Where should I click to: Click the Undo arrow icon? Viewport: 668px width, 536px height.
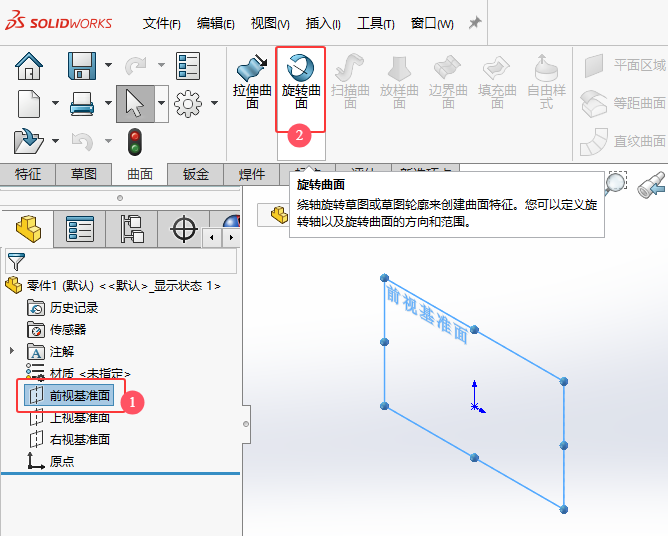(82, 141)
